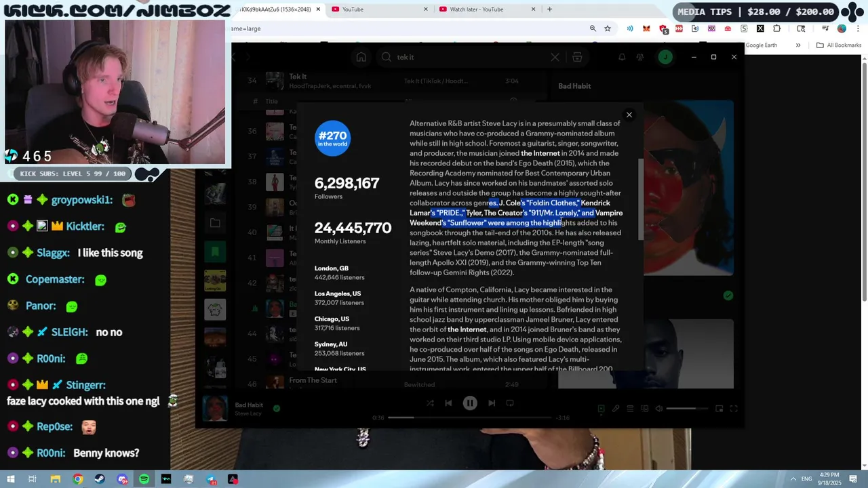Click the 'Tek It' track row 34

[393, 81]
